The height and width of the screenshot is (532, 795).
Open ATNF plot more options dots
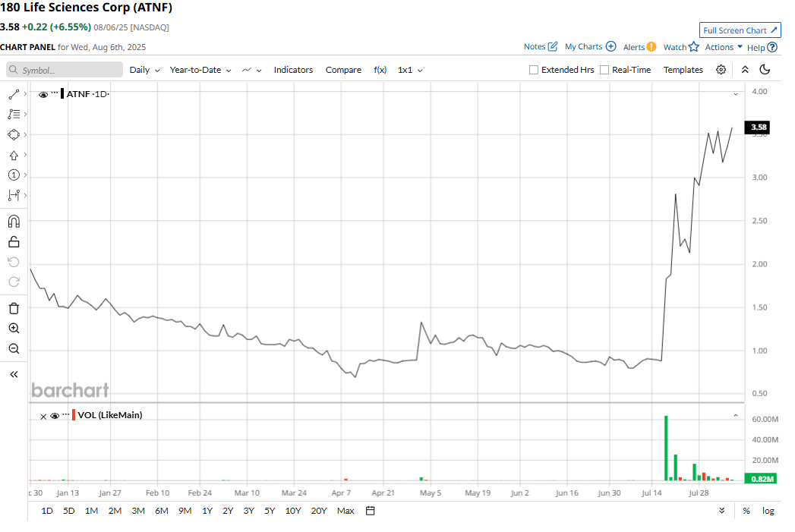pos(54,93)
